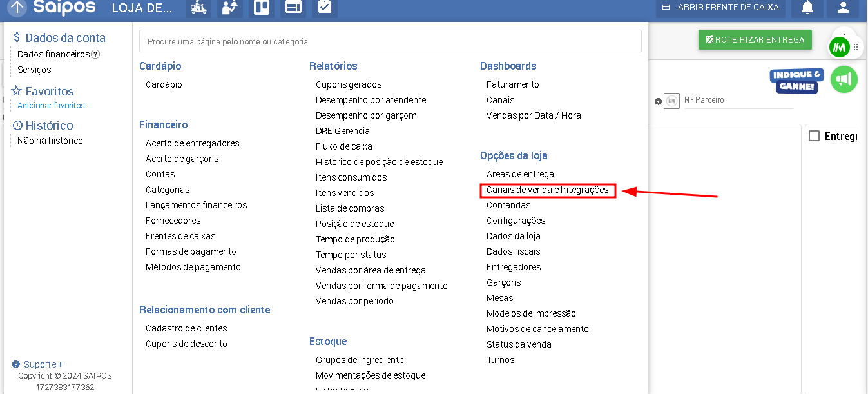868x394 pixels.
Task: Click the Adicionar favoritos link
Action: click(x=51, y=106)
